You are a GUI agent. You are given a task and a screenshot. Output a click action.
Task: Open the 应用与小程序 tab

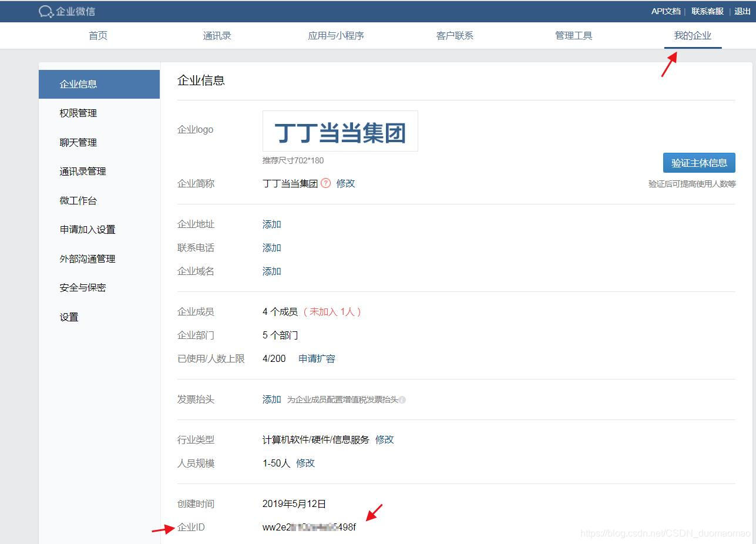click(336, 36)
